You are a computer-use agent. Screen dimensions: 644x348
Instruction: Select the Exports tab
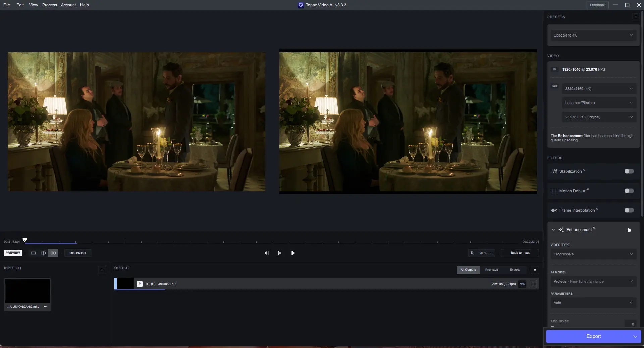click(x=515, y=270)
